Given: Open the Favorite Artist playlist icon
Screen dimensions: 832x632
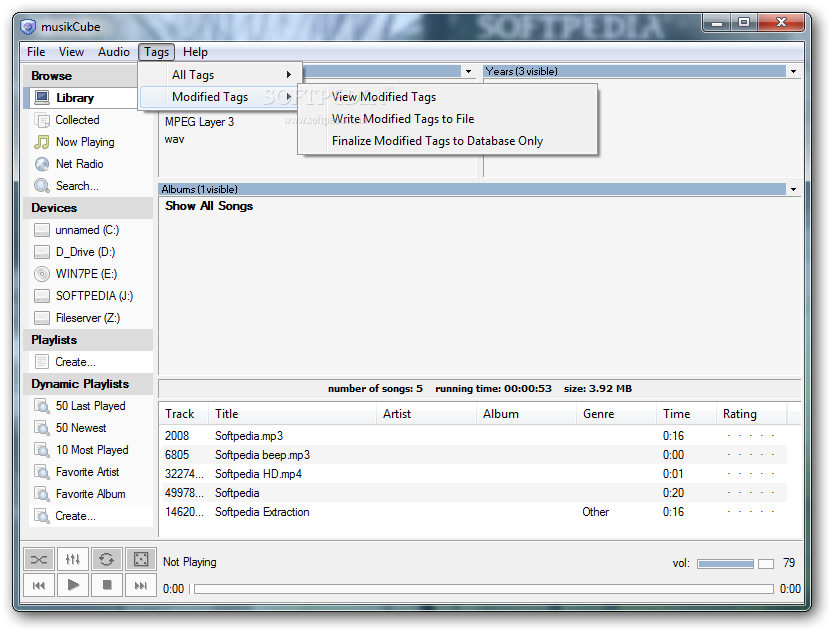Looking at the screenshot, I should point(41,472).
